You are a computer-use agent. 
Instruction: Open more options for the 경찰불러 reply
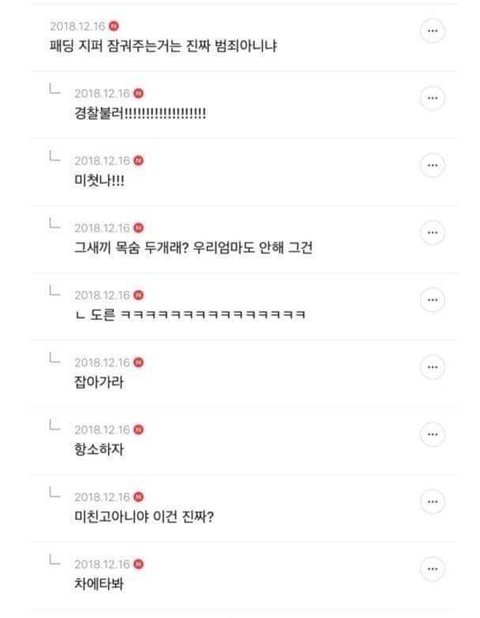point(432,98)
